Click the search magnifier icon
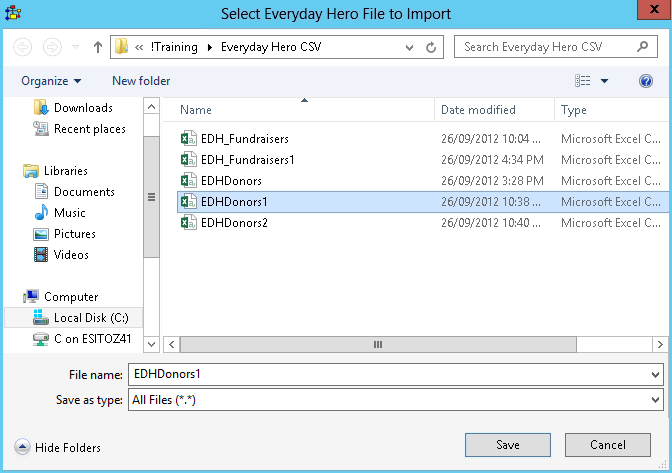 pos(642,46)
